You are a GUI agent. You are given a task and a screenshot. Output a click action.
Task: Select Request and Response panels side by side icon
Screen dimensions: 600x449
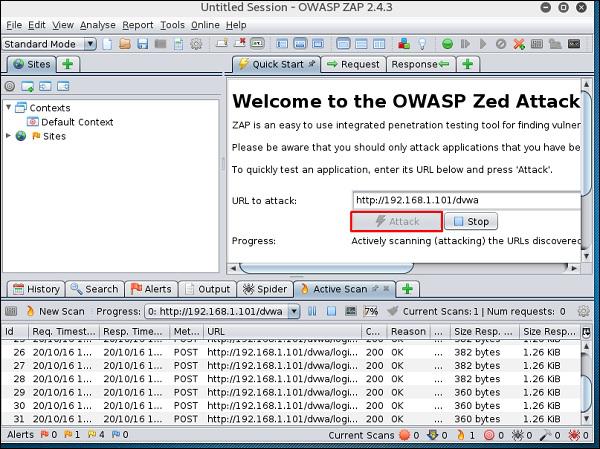[x=379, y=44]
